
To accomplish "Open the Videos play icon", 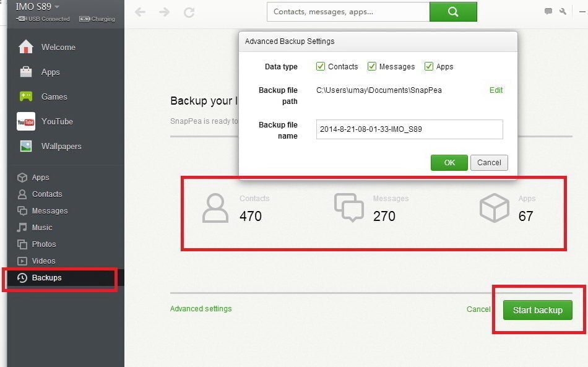I will [x=22, y=261].
